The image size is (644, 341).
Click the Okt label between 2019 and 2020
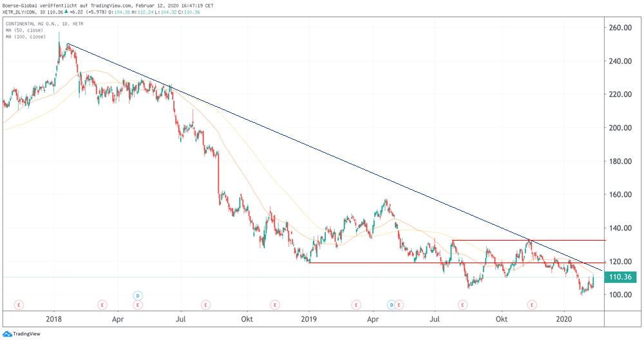pos(502,319)
